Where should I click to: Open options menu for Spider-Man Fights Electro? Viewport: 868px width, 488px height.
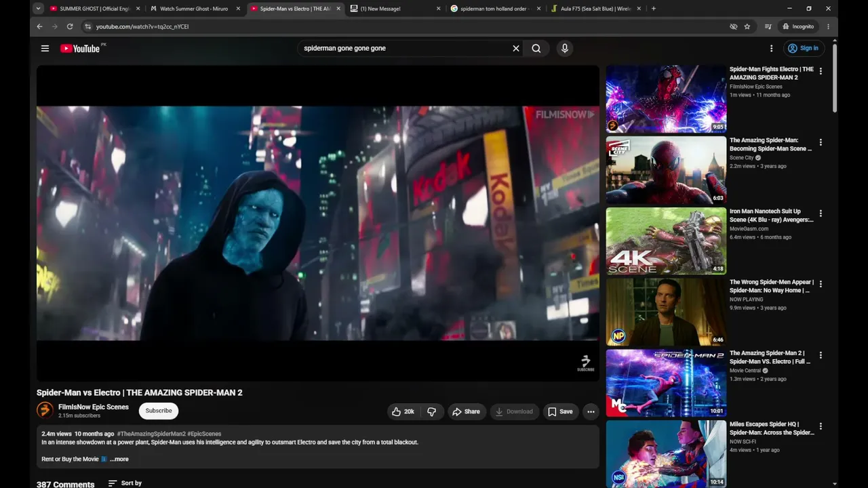coord(821,71)
